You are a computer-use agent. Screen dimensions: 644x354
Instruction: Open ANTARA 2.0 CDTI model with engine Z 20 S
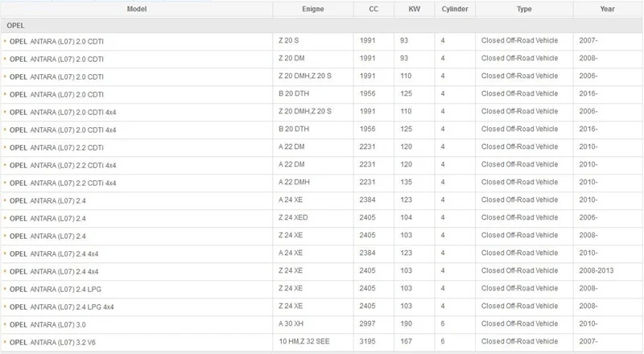[x=56, y=42]
